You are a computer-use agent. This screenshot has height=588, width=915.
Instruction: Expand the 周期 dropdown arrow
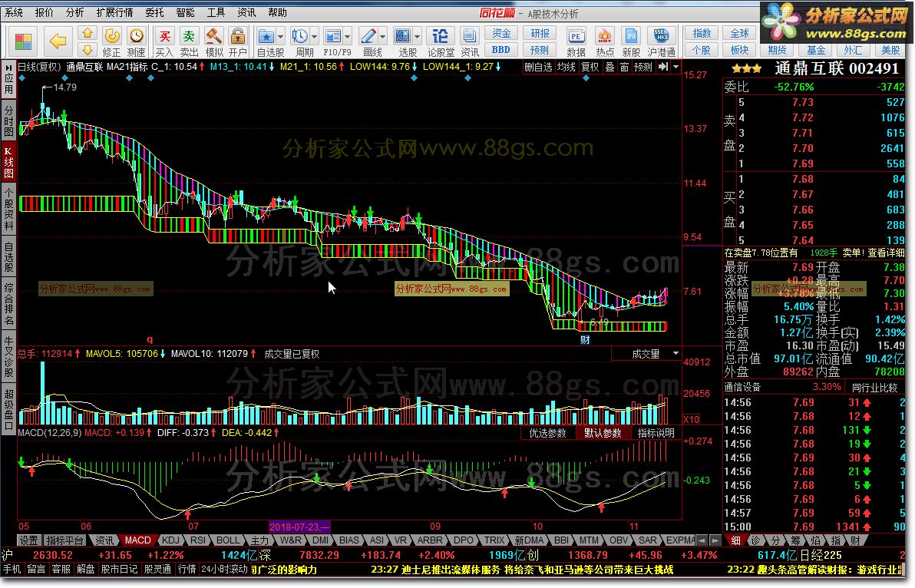click(315, 37)
